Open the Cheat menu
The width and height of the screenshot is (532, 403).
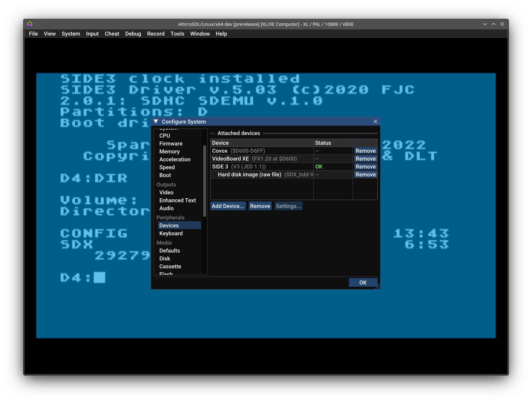tap(112, 34)
